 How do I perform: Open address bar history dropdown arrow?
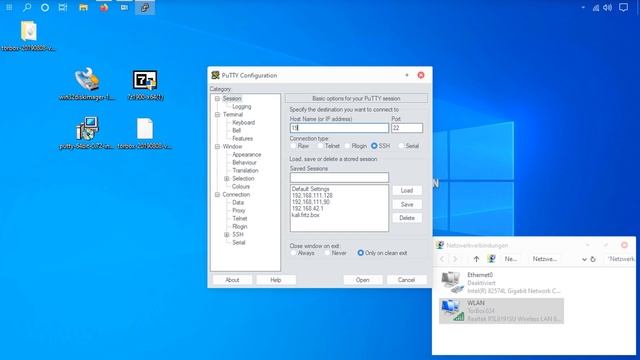(584, 259)
